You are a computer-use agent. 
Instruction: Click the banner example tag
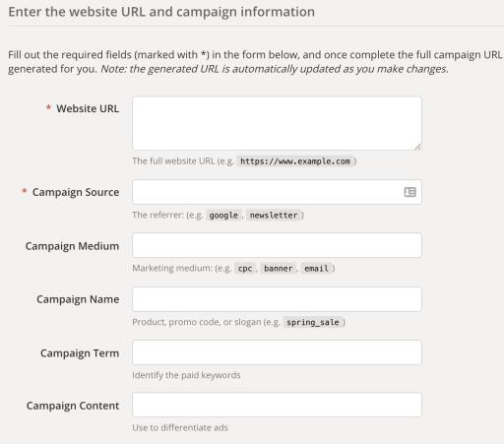278,269
